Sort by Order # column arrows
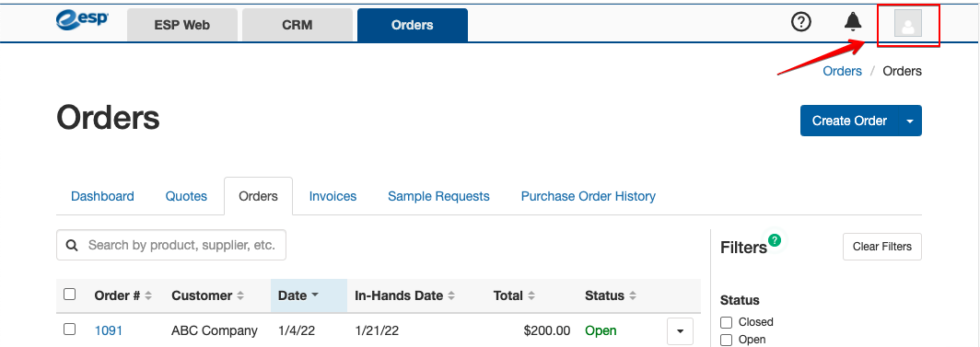Screen dimensions: 980x347 [x=148, y=295]
